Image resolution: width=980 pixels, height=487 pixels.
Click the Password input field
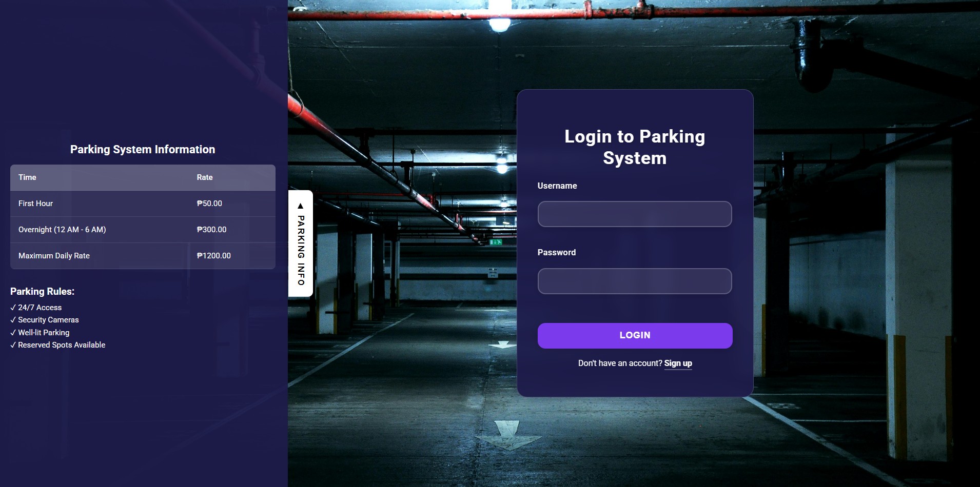point(635,281)
